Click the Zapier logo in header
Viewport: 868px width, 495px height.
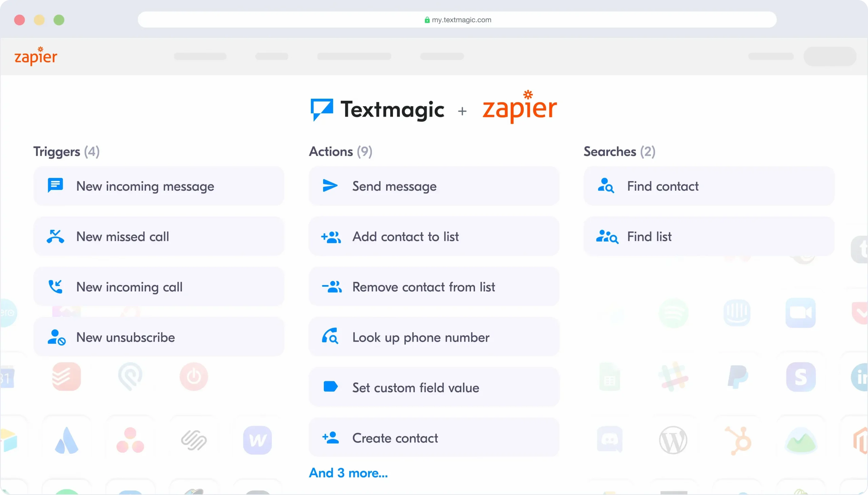click(36, 56)
